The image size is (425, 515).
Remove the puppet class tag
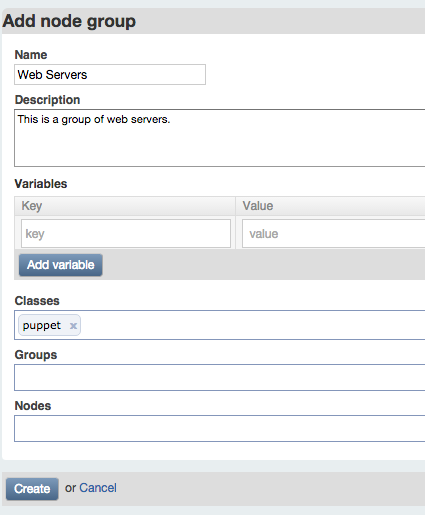point(73,326)
